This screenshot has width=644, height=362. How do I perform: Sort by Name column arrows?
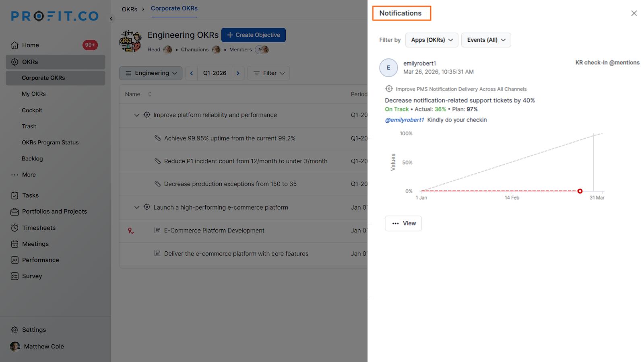tap(150, 94)
